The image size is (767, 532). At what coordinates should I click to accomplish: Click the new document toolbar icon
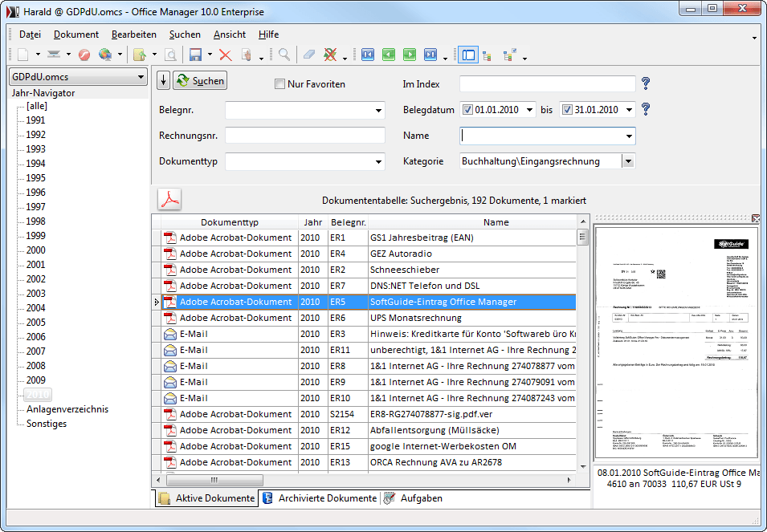tap(23, 55)
